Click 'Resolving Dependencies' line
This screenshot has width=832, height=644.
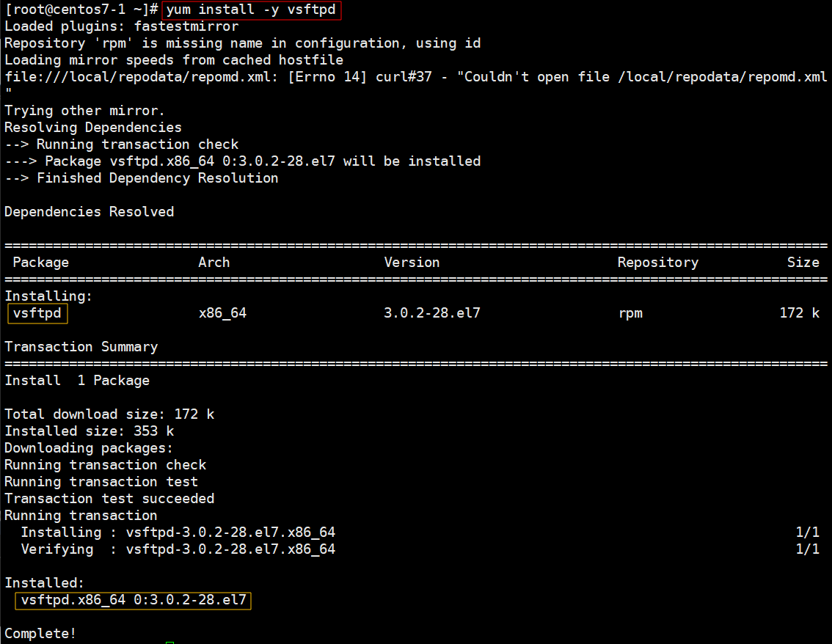(x=93, y=128)
